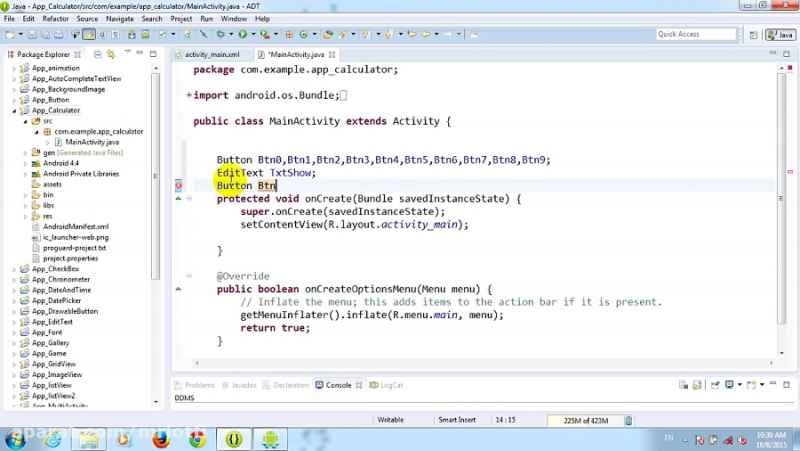Click the New Java Package icon

289,34
